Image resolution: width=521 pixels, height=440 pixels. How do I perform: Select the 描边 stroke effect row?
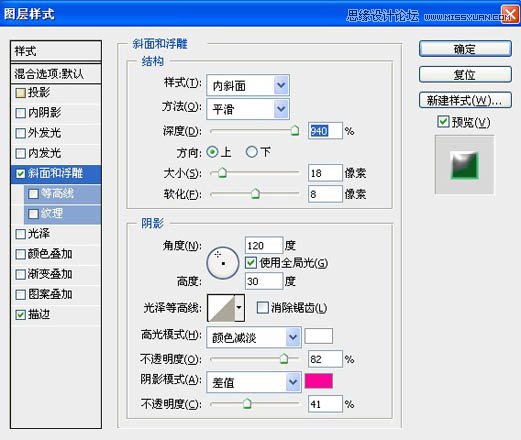(56, 315)
